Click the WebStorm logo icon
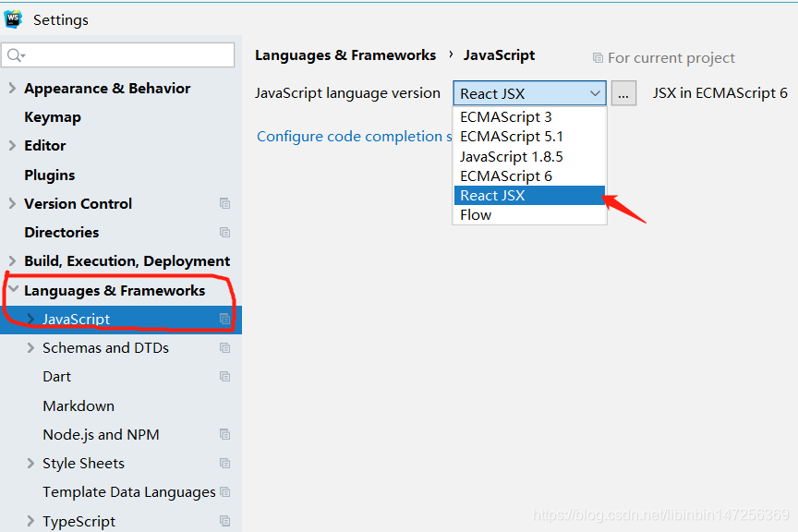The width and height of the screenshot is (798, 532). pos(13,19)
